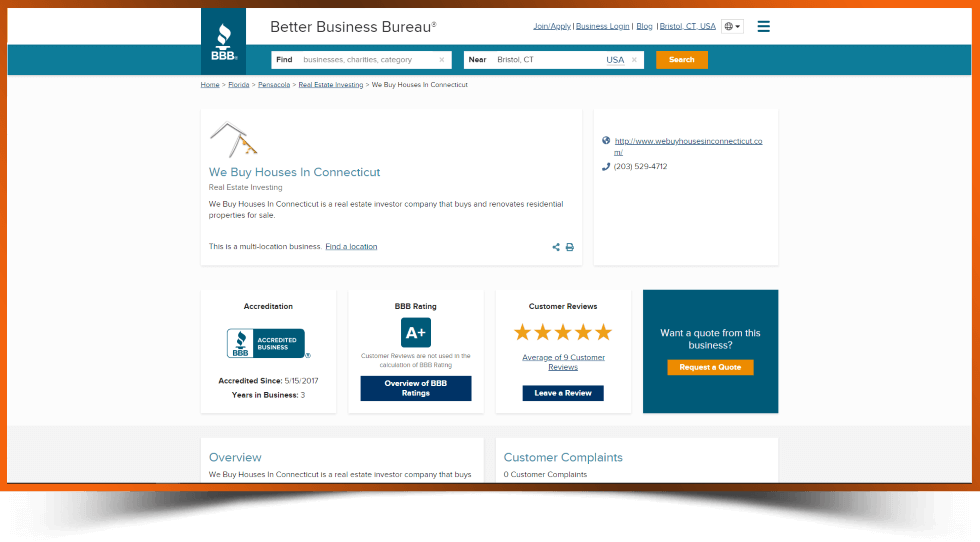Click the Leave a Review button

[563, 393]
